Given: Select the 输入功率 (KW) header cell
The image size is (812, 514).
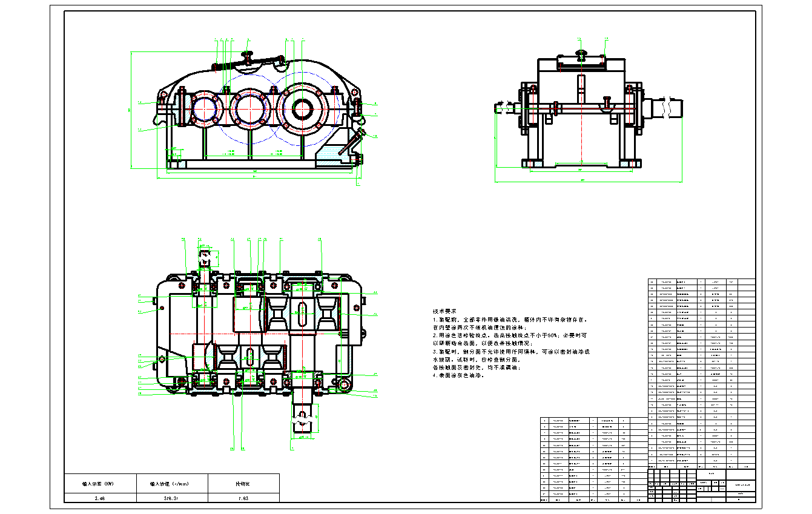Looking at the screenshot, I should [x=100, y=484].
